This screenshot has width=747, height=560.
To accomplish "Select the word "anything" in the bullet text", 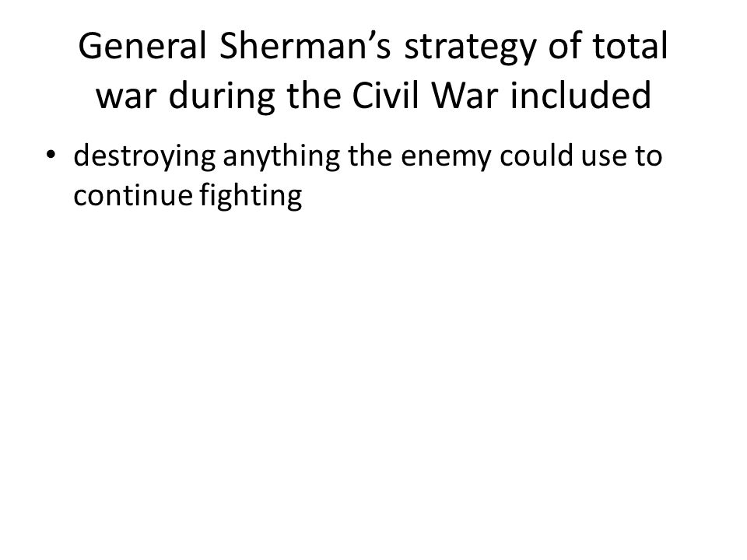I will click(x=282, y=157).
